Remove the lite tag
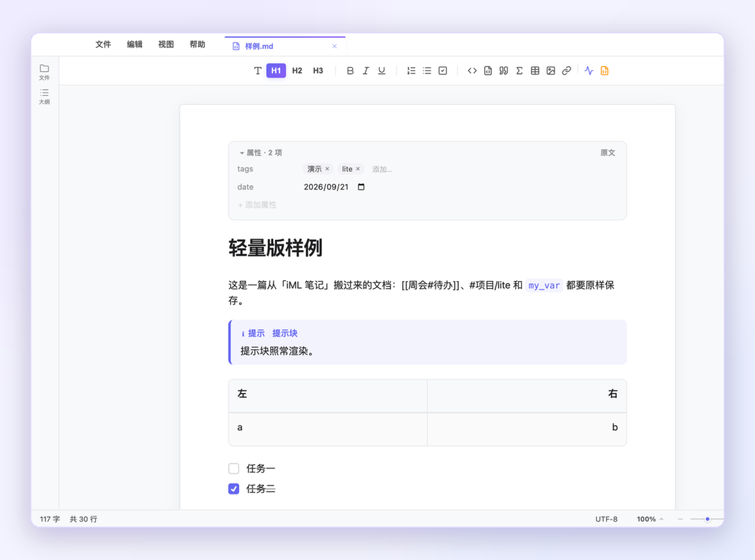 [x=358, y=169]
